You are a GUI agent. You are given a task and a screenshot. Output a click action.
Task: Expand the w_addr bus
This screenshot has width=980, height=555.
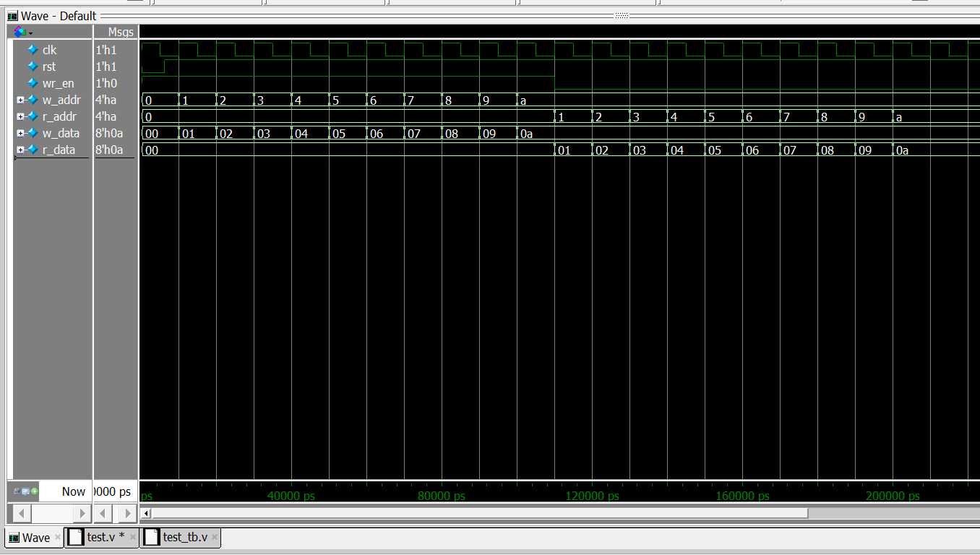pos(20,100)
